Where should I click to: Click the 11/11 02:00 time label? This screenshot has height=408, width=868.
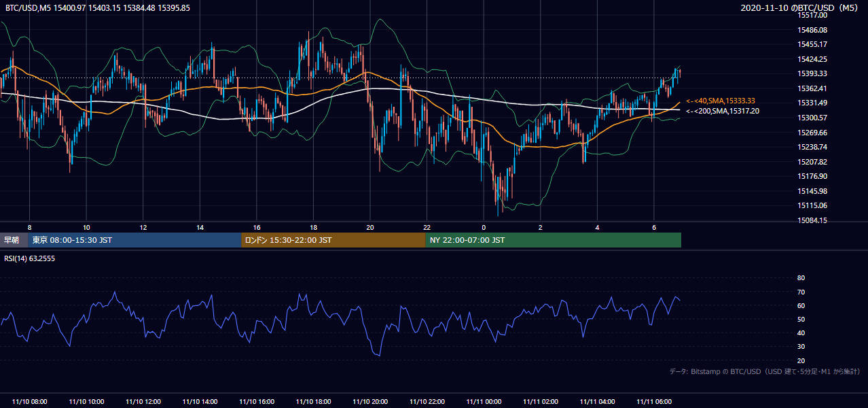click(540, 402)
